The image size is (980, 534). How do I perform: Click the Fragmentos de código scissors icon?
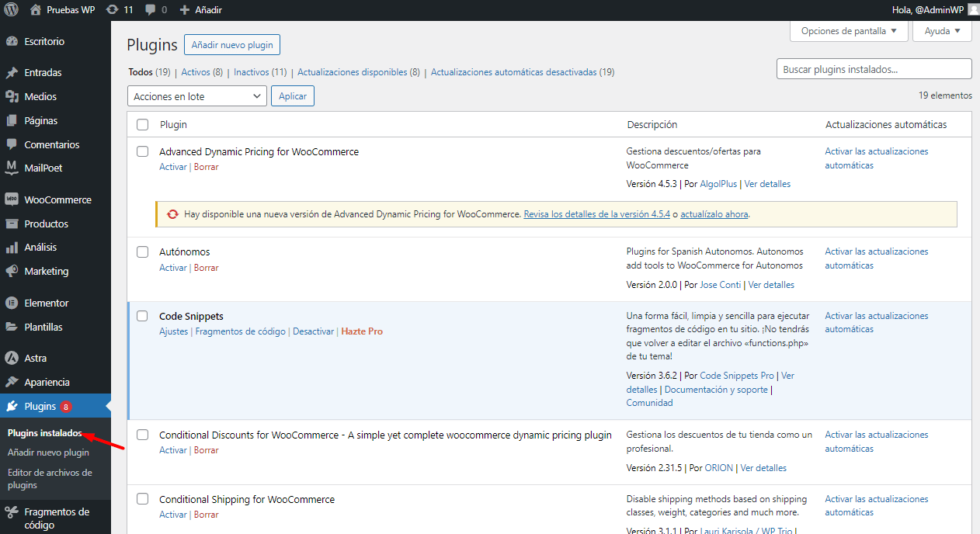coord(12,512)
